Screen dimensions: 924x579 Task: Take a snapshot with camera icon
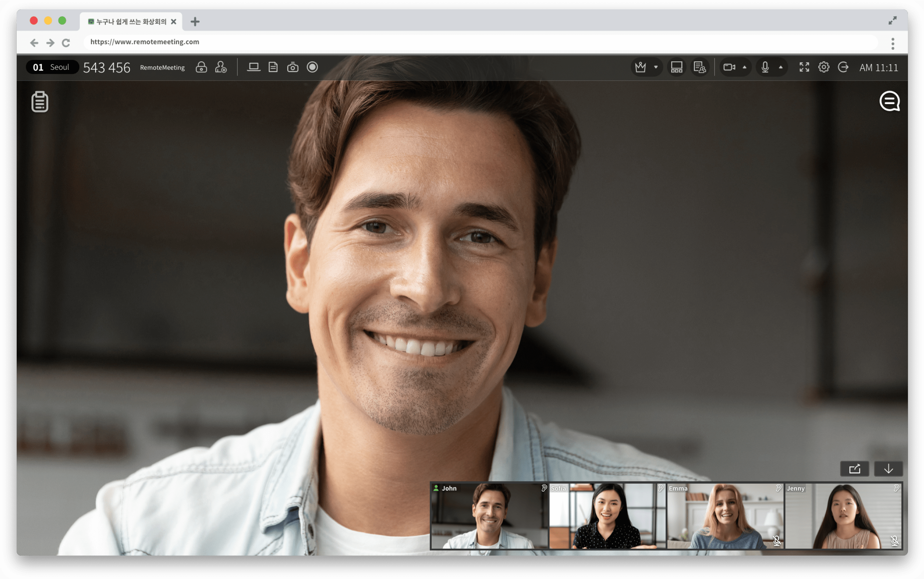point(293,67)
